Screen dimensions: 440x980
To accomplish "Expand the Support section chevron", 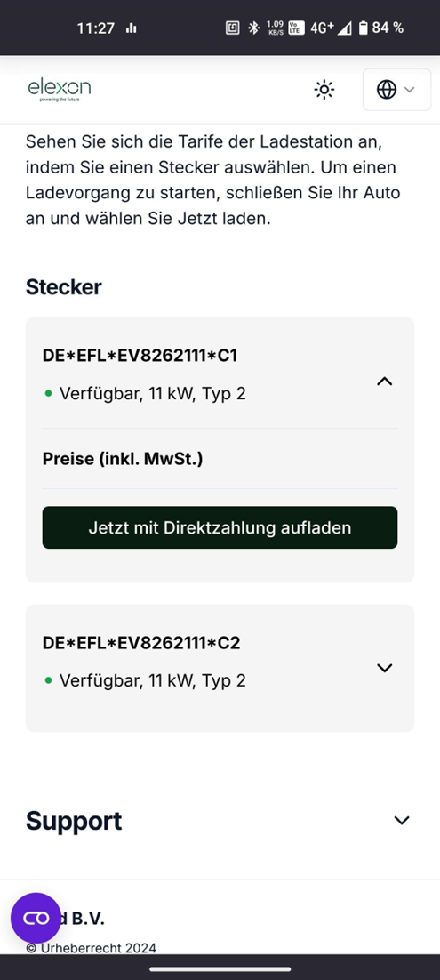I will (x=402, y=821).
